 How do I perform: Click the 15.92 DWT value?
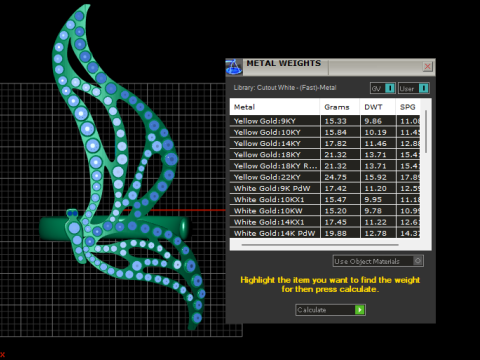(x=375, y=177)
